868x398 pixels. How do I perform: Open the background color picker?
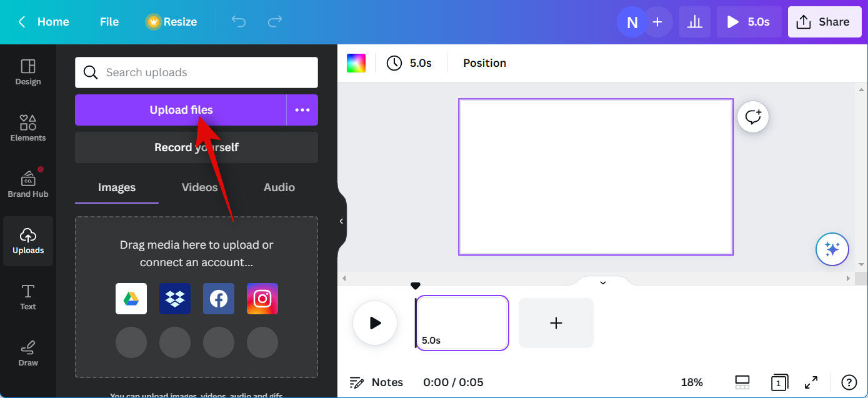coord(356,63)
